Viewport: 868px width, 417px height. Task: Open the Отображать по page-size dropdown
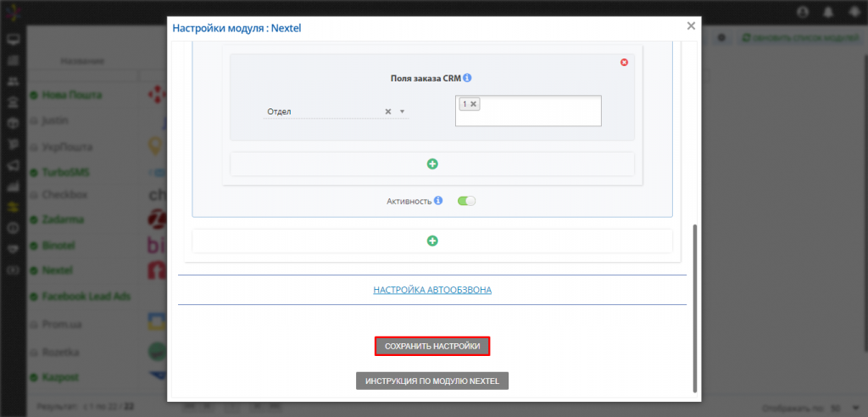coord(843,407)
